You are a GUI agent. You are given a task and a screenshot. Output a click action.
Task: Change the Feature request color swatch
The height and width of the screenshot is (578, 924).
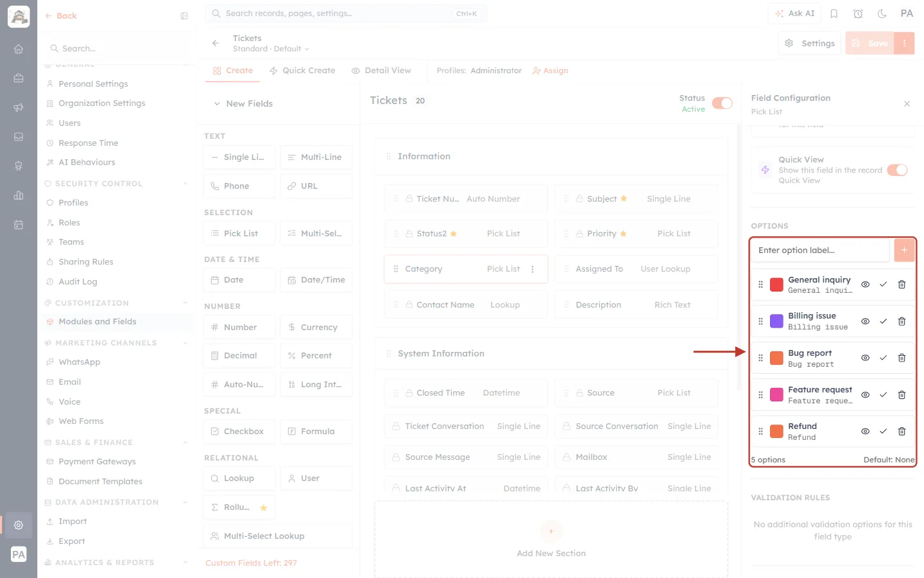[776, 395]
